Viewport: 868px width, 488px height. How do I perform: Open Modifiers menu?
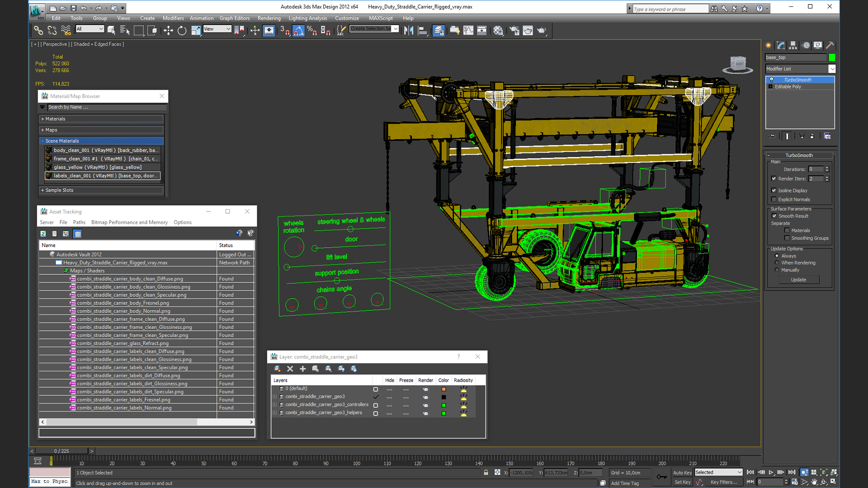[173, 18]
